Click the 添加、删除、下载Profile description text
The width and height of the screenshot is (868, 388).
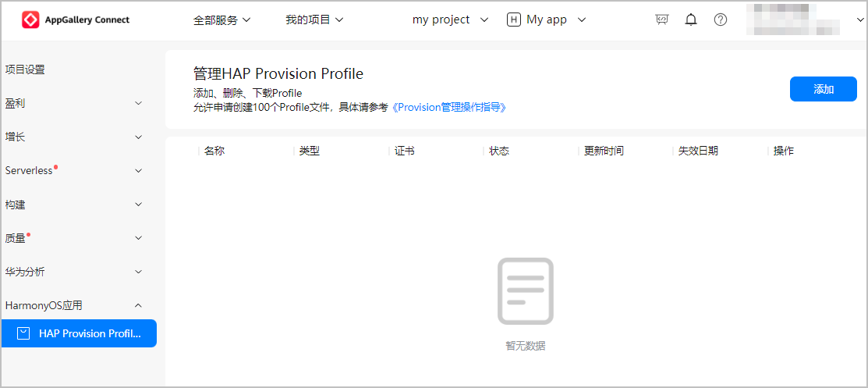coord(247,93)
